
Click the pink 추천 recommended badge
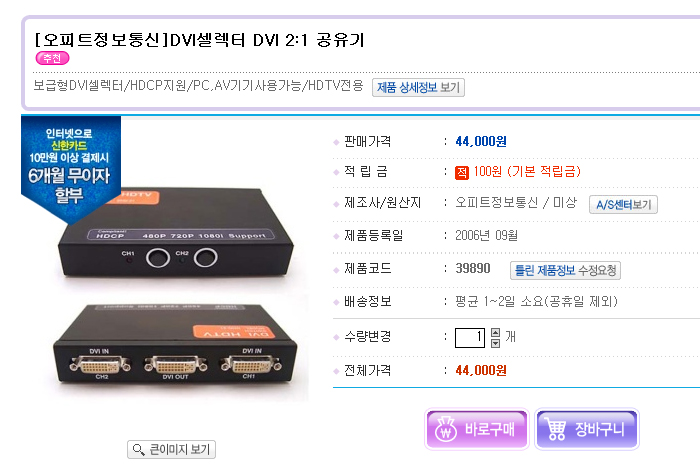coord(52,58)
